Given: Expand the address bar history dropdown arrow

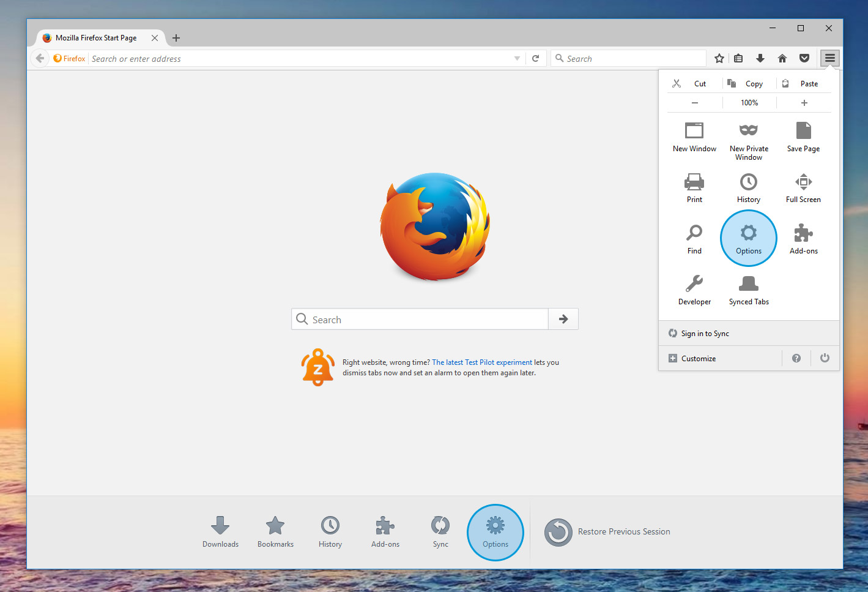Looking at the screenshot, I should pos(517,59).
